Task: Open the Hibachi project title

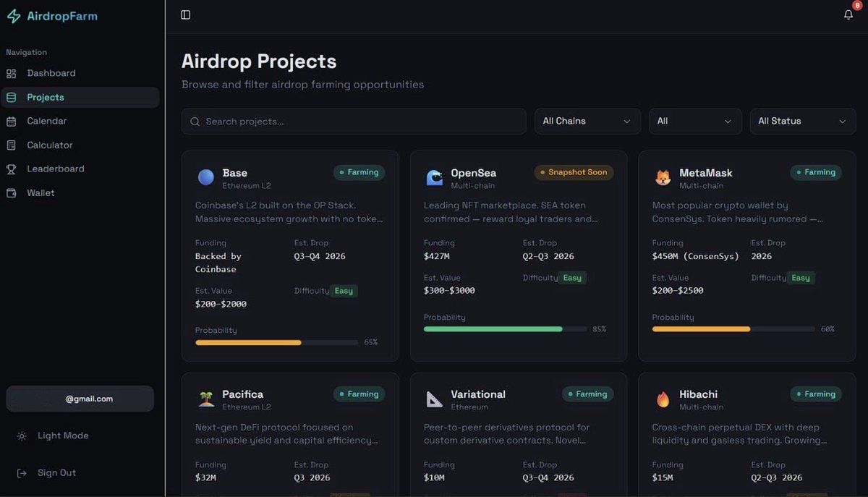Action: (x=699, y=394)
